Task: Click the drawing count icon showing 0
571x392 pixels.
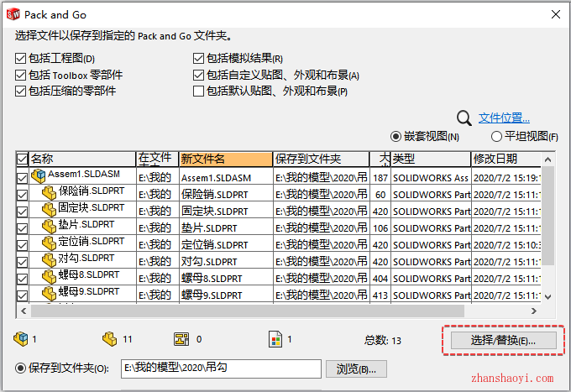Action: [181, 339]
